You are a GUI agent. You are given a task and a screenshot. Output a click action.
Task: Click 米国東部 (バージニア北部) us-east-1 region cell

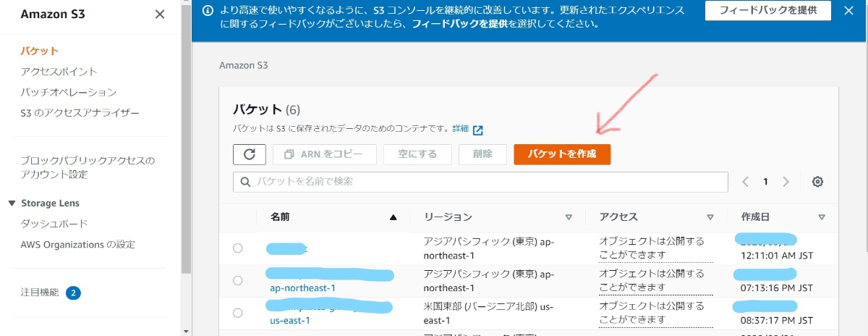click(x=490, y=313)
